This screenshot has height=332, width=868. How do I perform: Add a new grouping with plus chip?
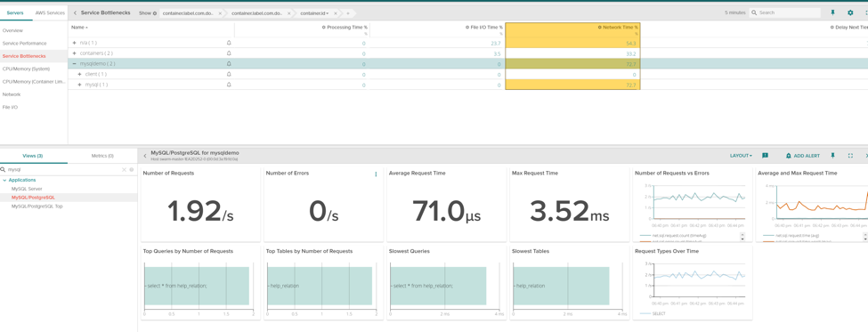click(347, 12)
